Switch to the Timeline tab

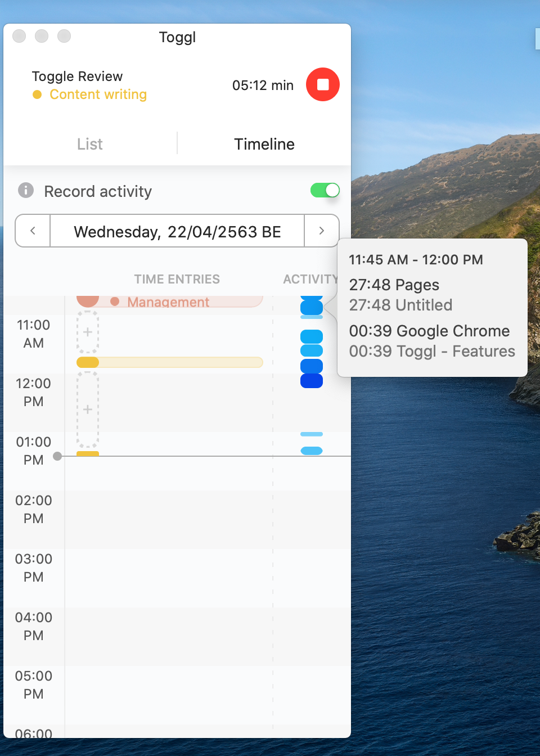click(x=264, y=144)
